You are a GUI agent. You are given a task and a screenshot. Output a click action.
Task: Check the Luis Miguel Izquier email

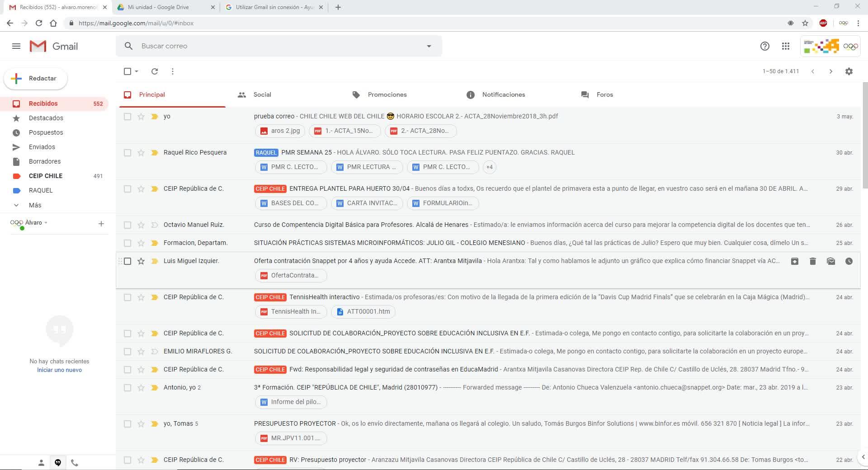[127, 261]
